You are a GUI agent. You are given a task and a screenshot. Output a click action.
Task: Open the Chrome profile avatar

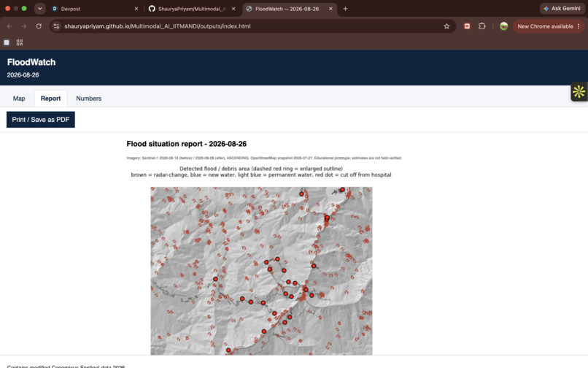click(x=503, y=26)
